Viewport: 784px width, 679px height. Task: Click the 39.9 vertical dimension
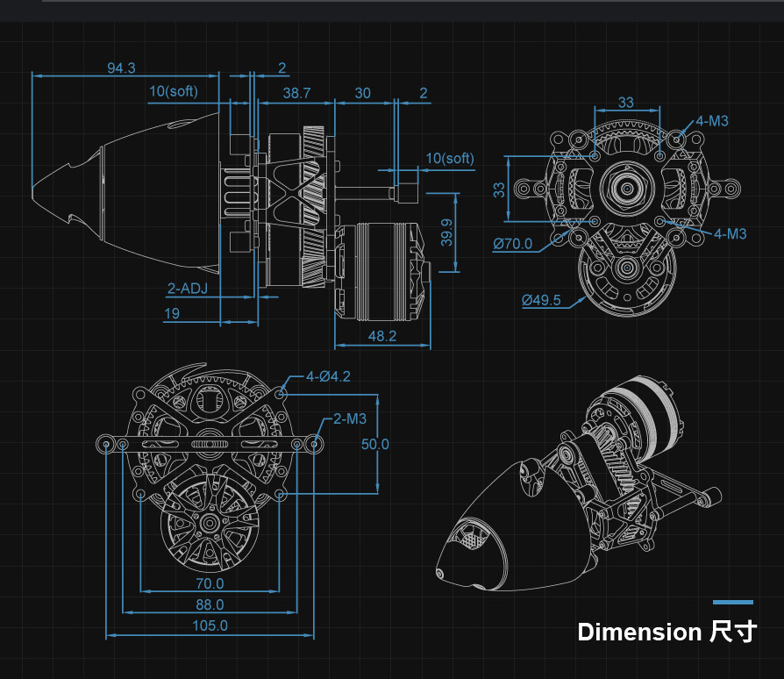(448, 232)
